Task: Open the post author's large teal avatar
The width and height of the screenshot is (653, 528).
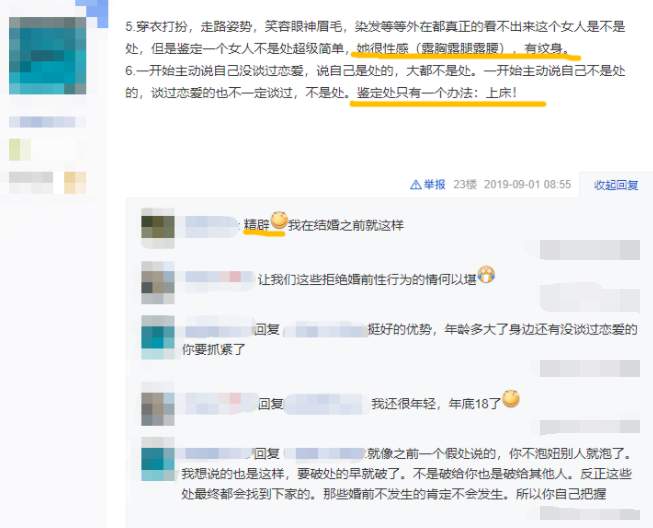Action: [47, 55]
